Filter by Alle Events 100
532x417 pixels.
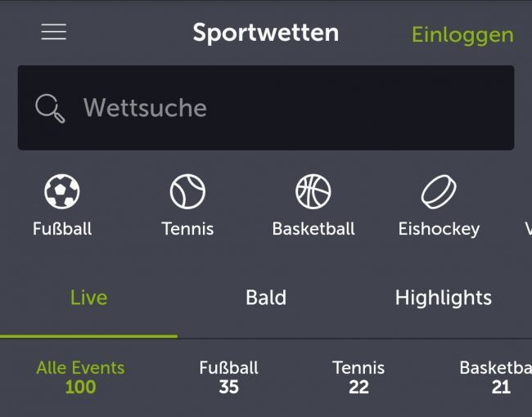(x=80, y=377)
